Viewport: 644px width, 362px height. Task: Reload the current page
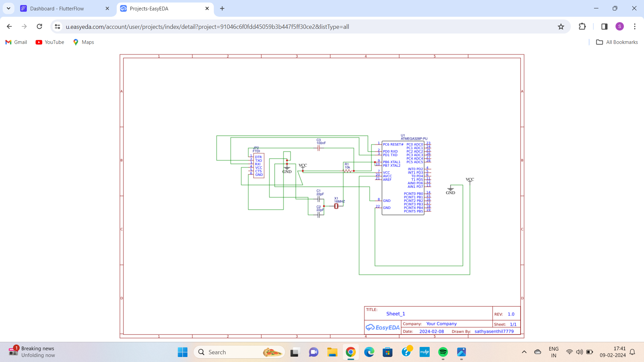click(x=39, y=26)
